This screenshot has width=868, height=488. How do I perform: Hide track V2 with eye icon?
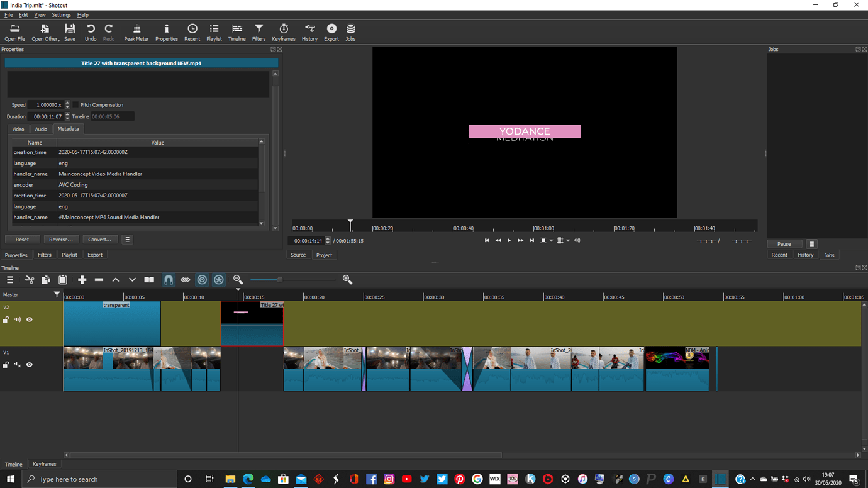pyautogui.click(x=29, y=319)
